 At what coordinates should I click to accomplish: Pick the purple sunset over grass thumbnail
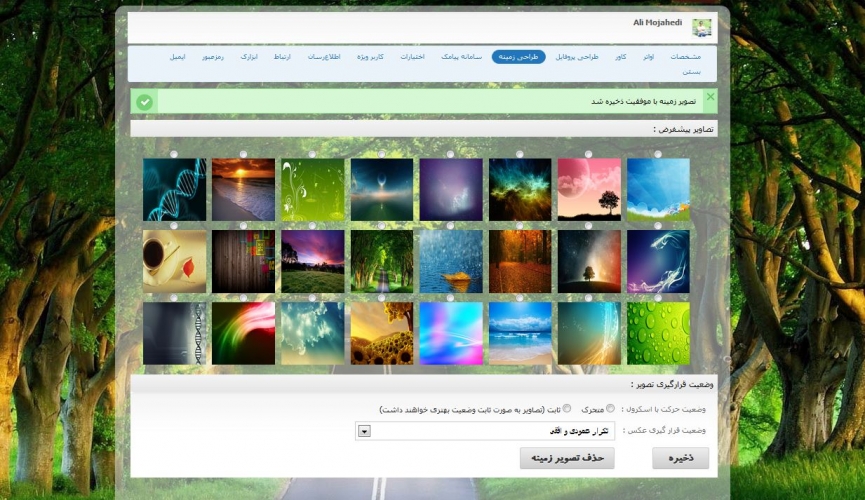click(313, 262)
